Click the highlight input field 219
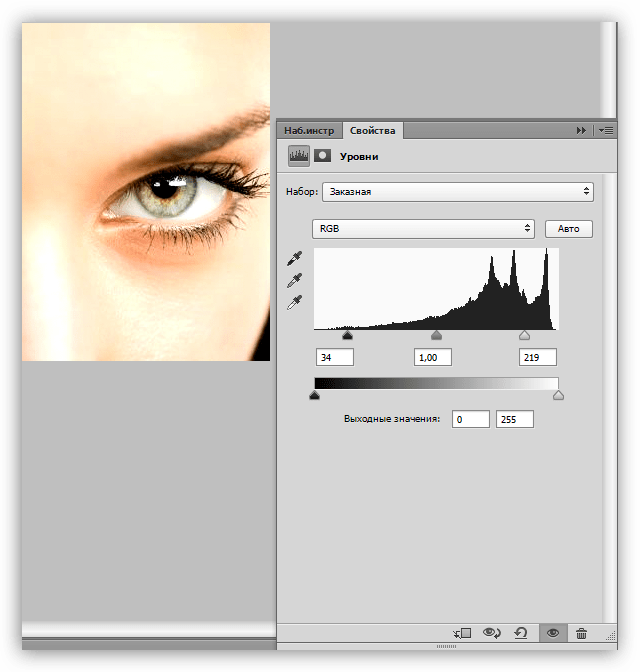The height and width of the screenshot is (672, 640). coord(538,357)
